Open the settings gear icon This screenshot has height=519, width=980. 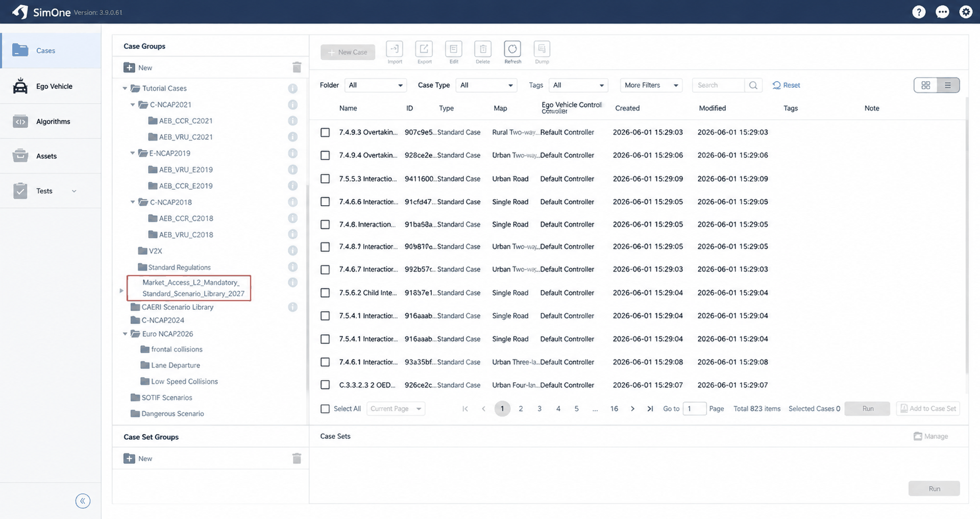966,12
